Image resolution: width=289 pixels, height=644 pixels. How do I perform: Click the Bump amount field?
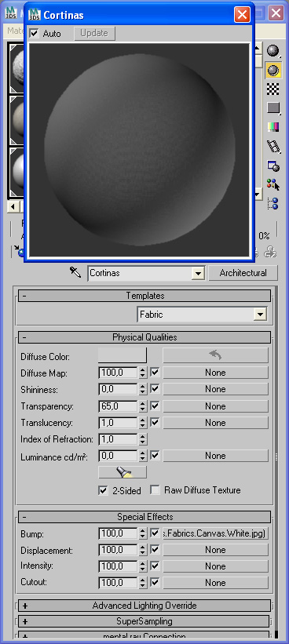coord(118,534)
